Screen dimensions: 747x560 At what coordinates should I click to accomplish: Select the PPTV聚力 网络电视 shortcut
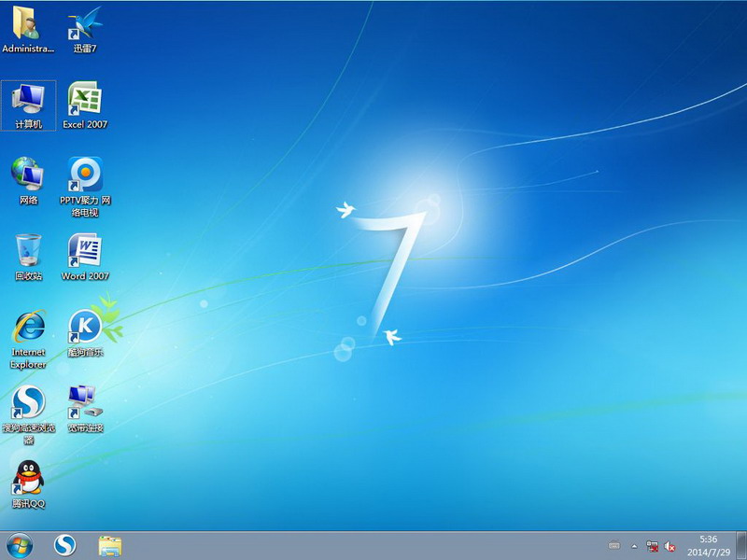(85, 187)
